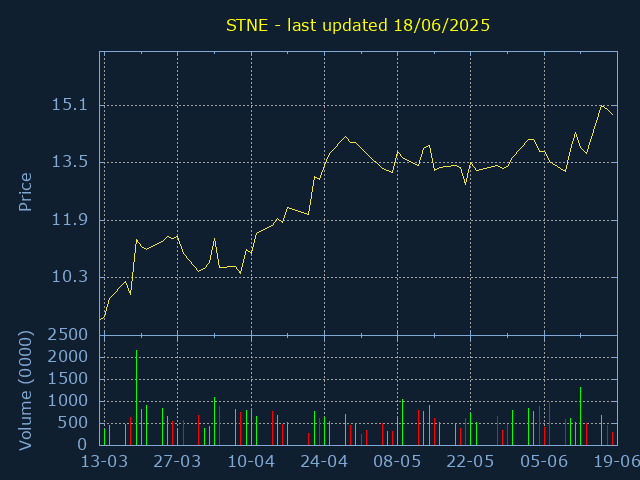Screen dimensions: 640x480
Task: Click the 'Volume (0000)' axis title
Action: [x=25, y=391]
